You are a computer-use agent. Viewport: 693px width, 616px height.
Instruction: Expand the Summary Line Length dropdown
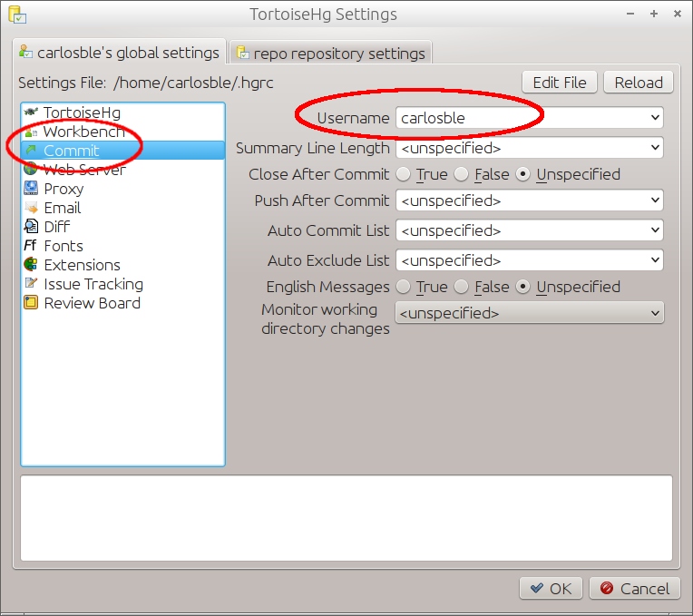655,148
